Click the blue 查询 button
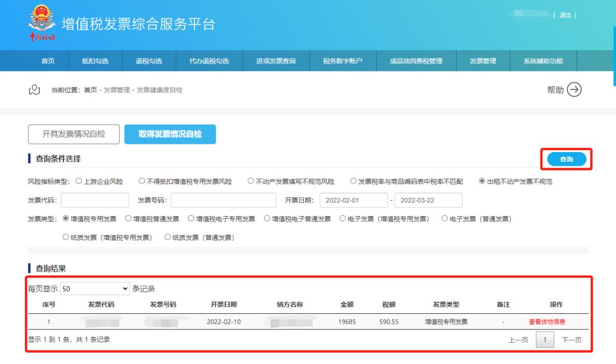The height and width of the screenshot is (364, 616). tap(566, 160)
